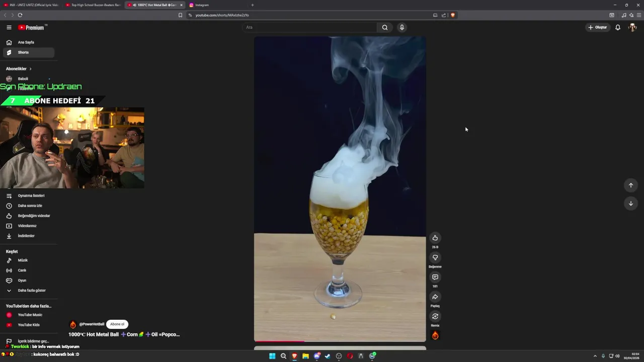Click the Short video to pause it

tap(340, 189)
